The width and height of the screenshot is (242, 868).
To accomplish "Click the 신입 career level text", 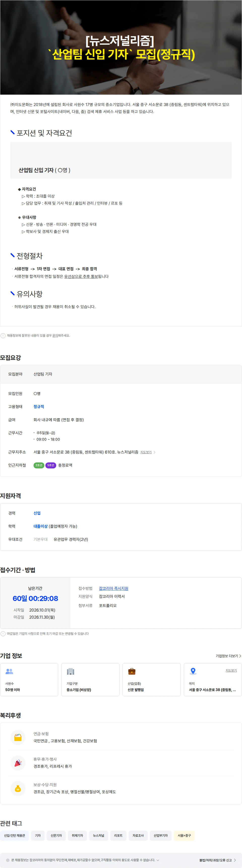I will point(37,513).
